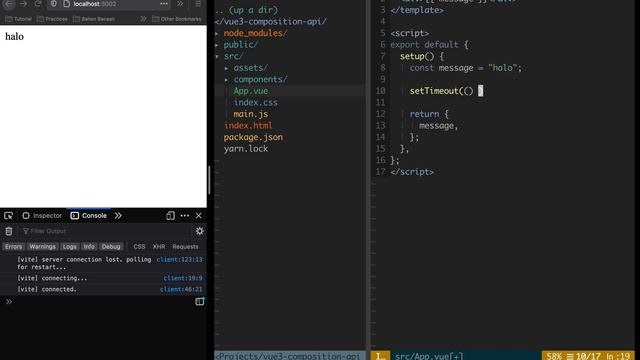Toggle the Errors filter

click(13, 247)
